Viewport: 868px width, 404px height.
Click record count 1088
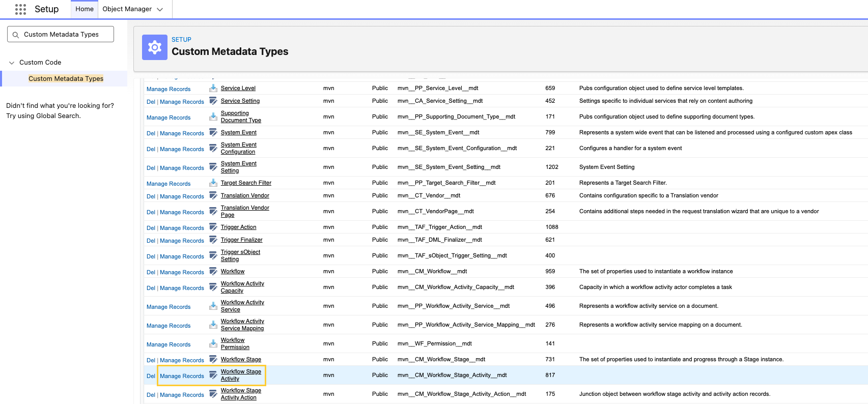point(552,227)
